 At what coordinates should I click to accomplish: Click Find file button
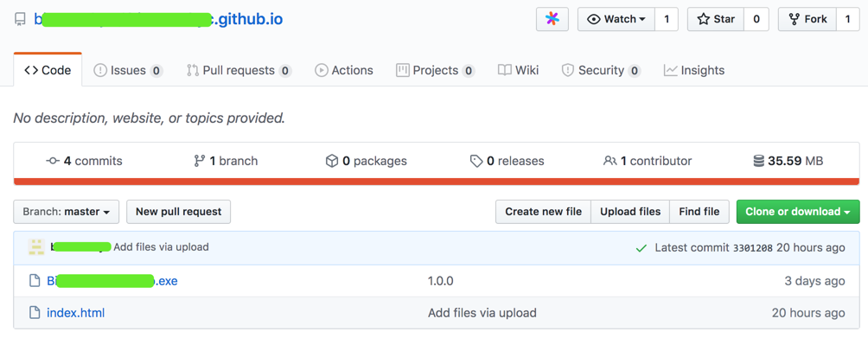click(x=699, y=212)
